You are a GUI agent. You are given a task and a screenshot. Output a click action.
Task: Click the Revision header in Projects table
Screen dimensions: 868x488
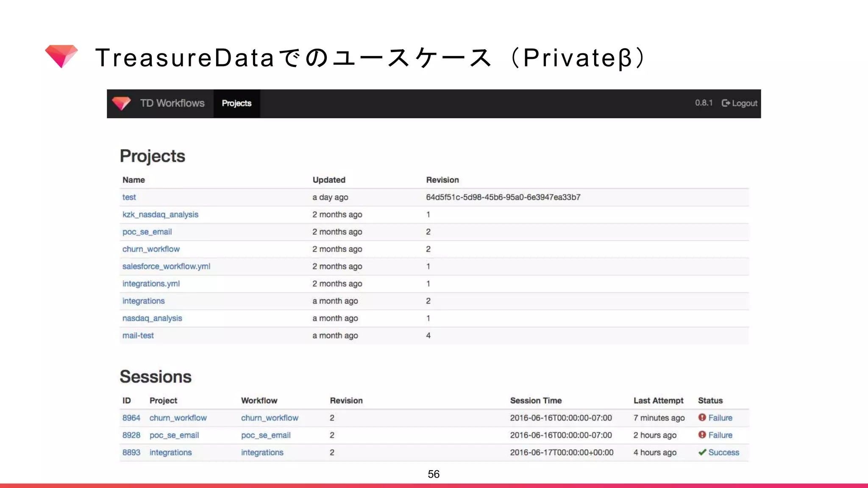coord(442,180)
